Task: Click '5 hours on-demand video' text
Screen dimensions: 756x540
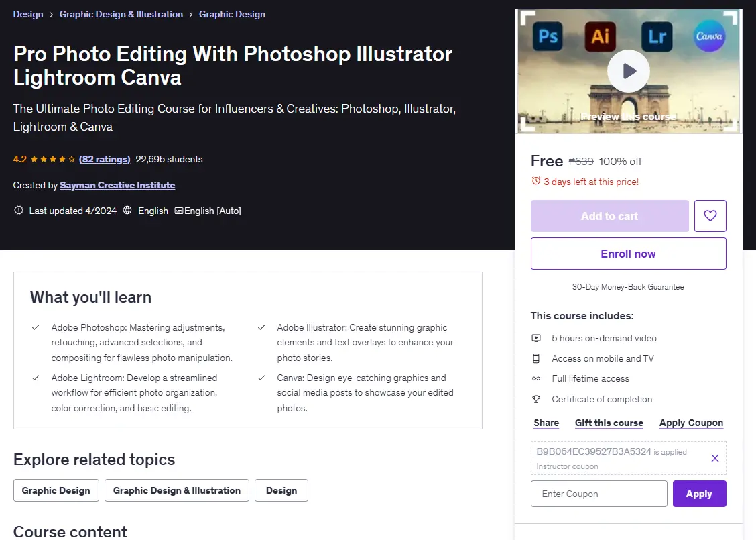Action: point(604,338)
